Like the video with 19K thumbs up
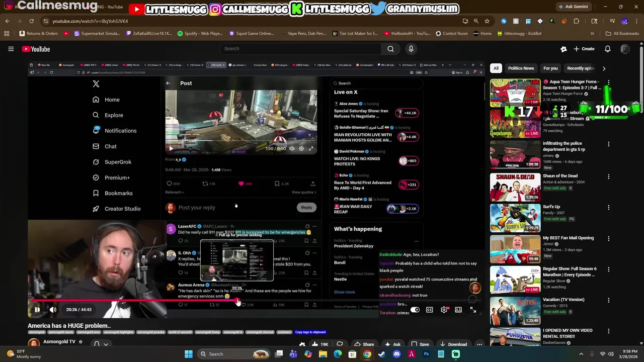The image size is (644, 362). (319, 344)
